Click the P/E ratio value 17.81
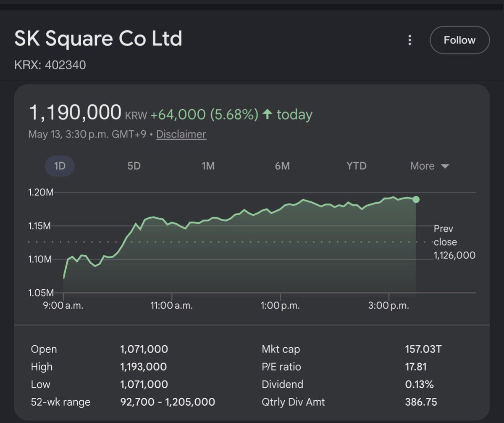The width and height of the screenshot is (504, 423). click(x=416, y=367)
